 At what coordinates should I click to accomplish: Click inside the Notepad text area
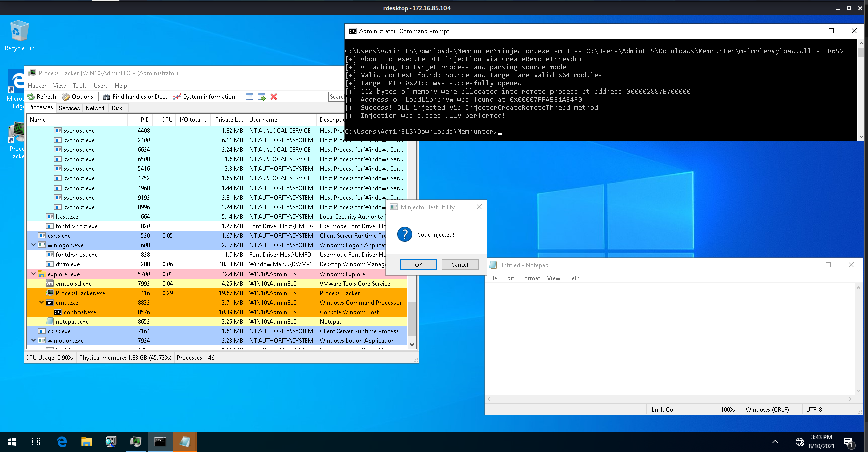point(670,339)
